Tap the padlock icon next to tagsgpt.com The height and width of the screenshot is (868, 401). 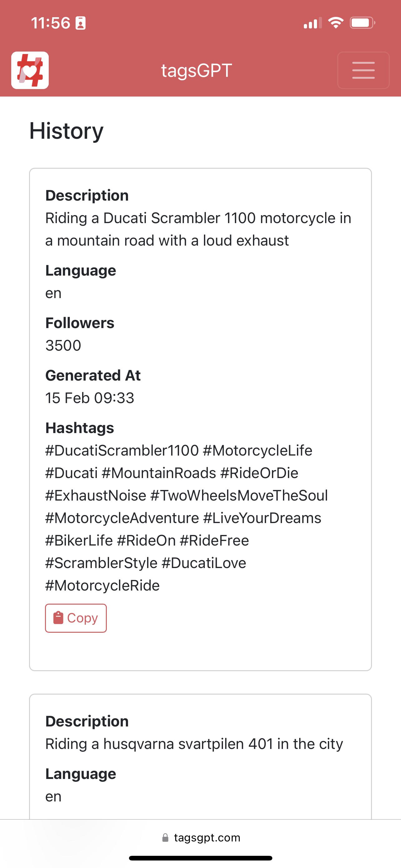click(166, 837)
